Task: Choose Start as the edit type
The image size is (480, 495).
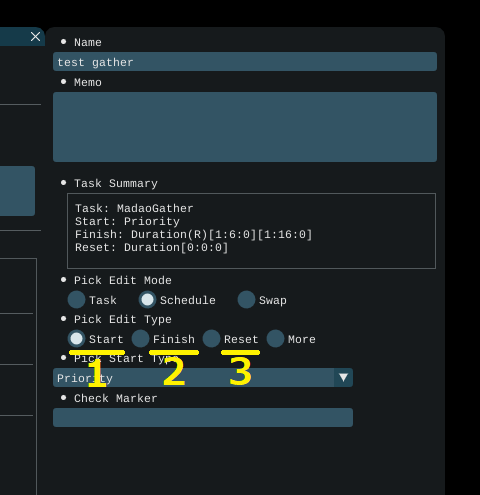Action: click(x=76, y=339)
